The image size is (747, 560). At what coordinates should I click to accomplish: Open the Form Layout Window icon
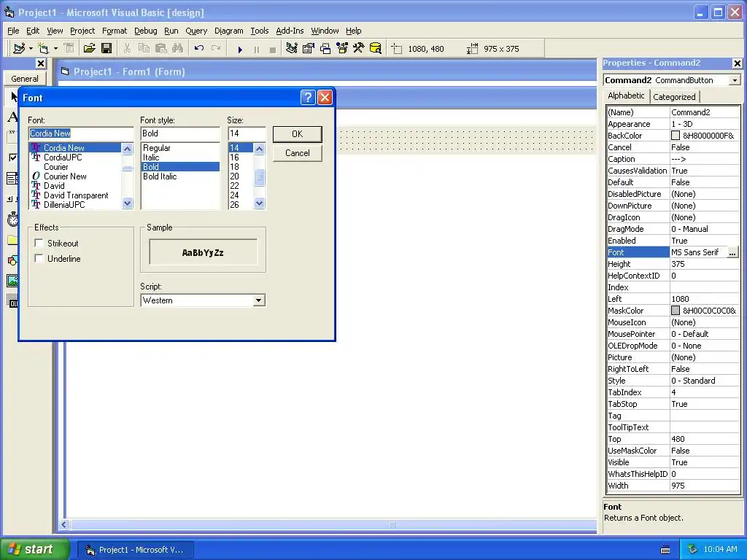[325, 48]
